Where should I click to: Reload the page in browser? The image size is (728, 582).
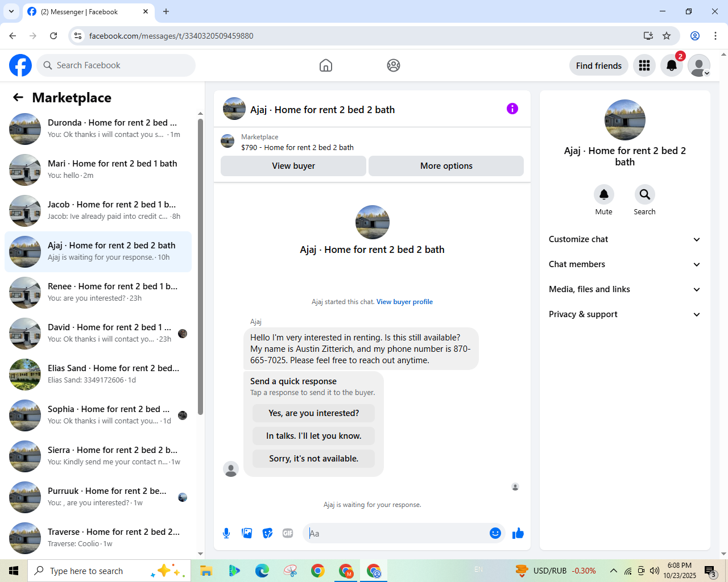click(x=53, y=36)
